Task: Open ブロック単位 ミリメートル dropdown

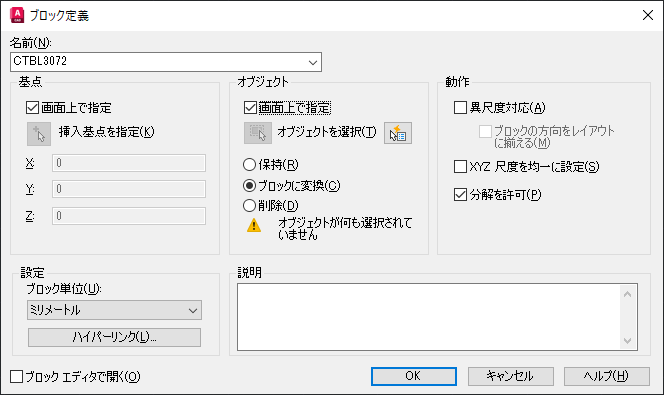Action: 114,310
